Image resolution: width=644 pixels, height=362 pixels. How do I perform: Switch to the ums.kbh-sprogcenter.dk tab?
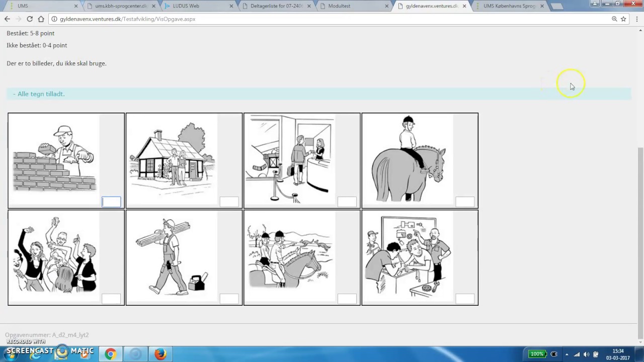click(121, 6)
